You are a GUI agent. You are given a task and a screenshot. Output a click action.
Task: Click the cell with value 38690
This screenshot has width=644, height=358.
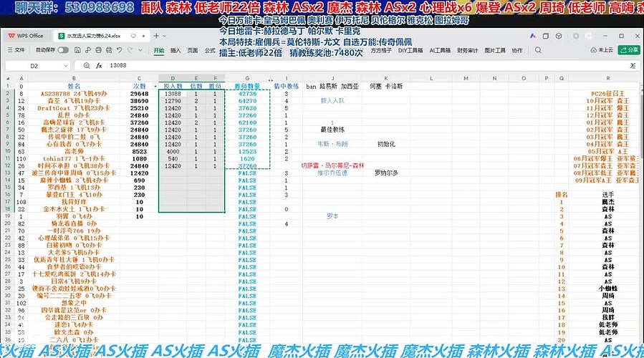139,100
